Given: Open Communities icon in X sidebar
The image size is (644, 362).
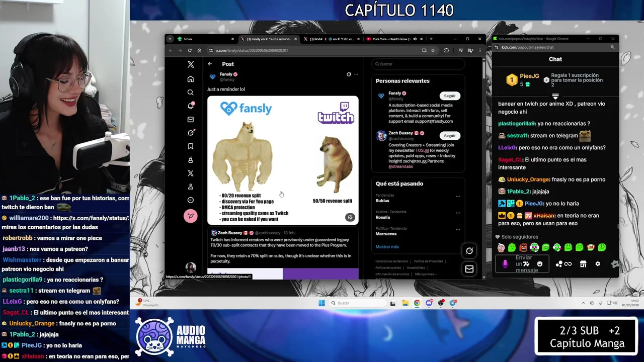Looking at the screenshot, I should 191,160.
